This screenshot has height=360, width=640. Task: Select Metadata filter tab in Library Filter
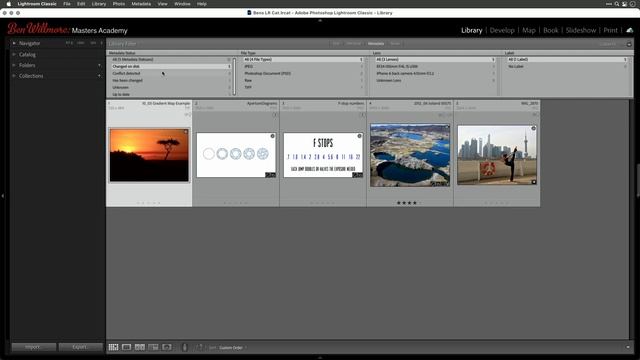click(x=376, y=44)
